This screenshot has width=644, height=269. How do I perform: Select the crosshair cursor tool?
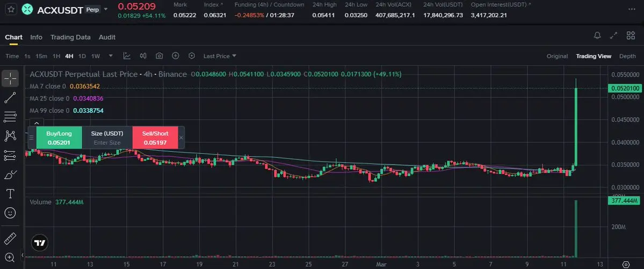click(10, 78)
